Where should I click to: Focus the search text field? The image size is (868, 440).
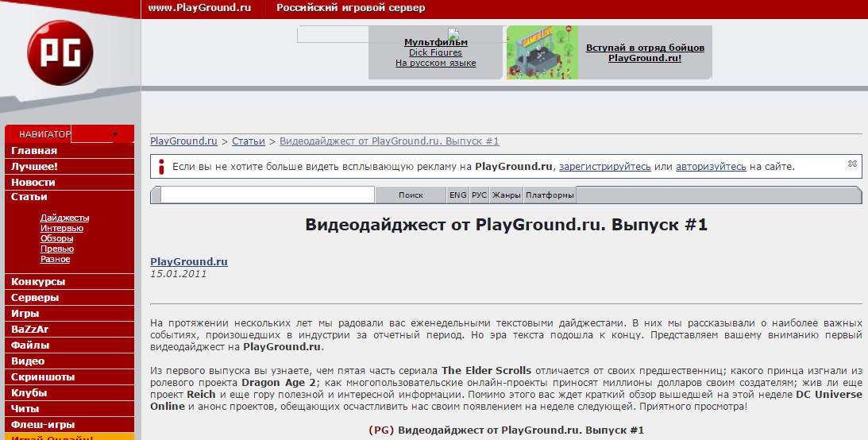click(268, 195)
